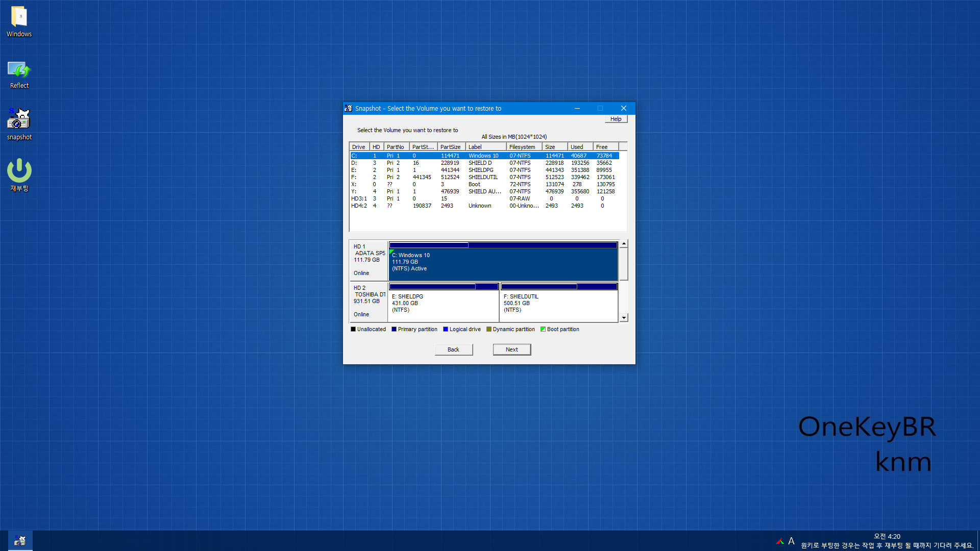
Task: Click the Snapshot app icon in taskbar
Action: 20,541
